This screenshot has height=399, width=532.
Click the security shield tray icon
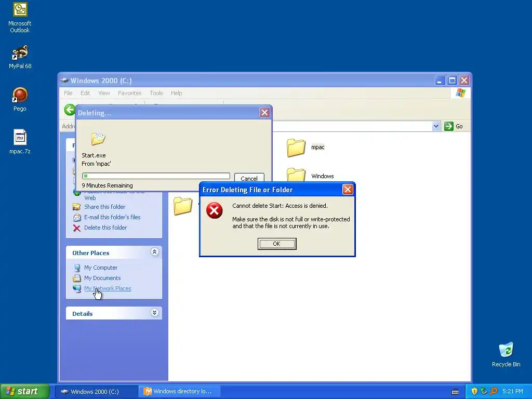474,392
